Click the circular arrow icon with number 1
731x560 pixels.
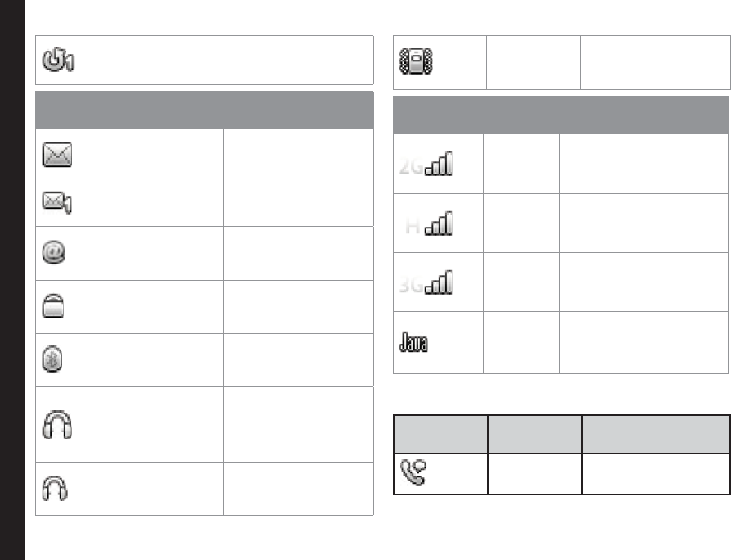57,61
